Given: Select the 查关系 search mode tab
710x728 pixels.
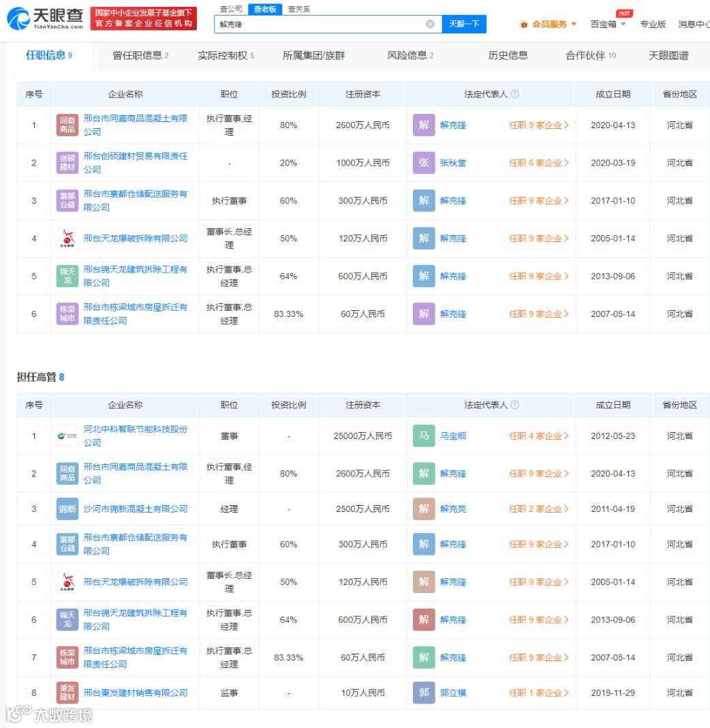Looking at the screenshot, I should coord(299,9).
